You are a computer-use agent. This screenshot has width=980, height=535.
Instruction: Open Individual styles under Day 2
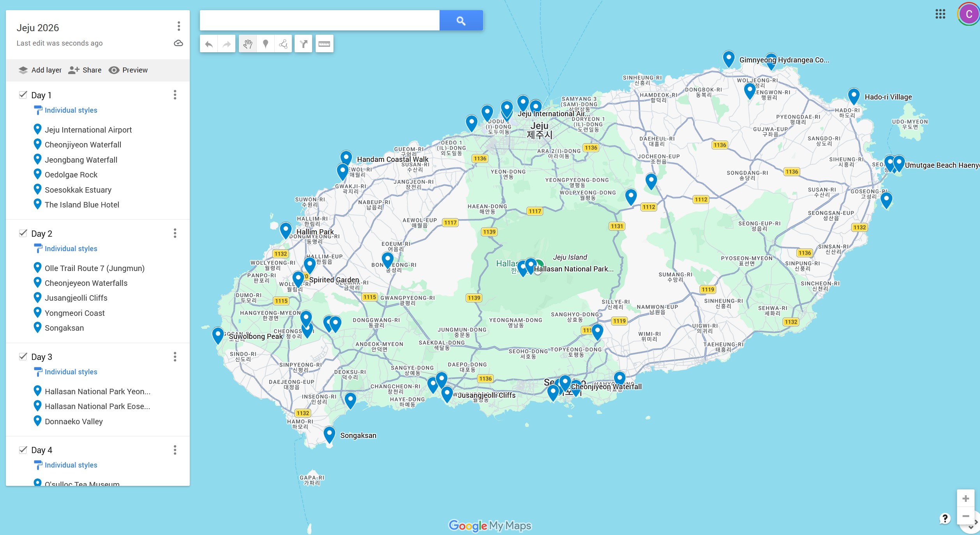(71, 249)
